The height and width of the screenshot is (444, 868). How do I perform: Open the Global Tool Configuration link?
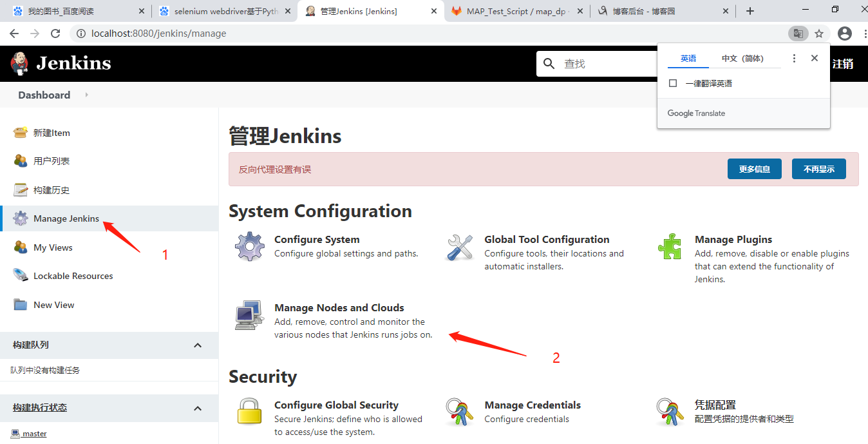tap(547, 239)
